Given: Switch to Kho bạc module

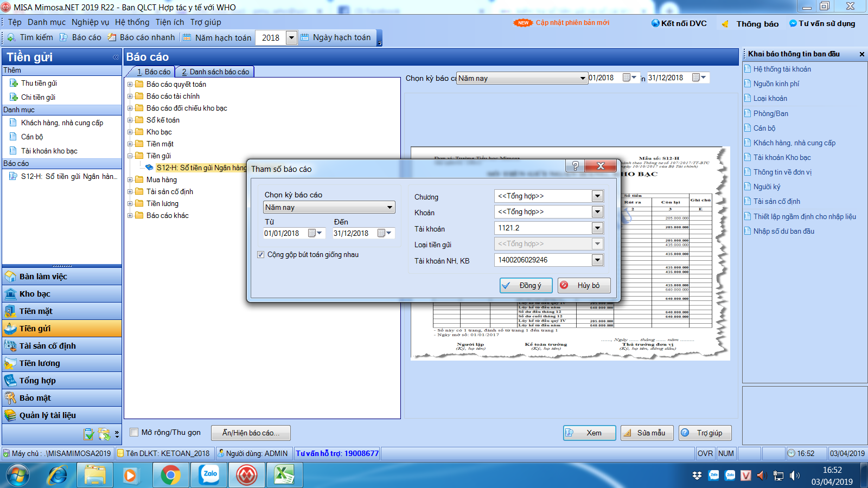Looking at the screenshot, I should 62,294.
